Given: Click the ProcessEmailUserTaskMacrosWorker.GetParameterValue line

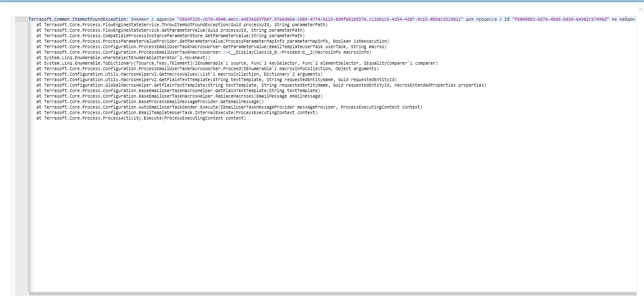Looking at the screenshot, I should point(211,47).
